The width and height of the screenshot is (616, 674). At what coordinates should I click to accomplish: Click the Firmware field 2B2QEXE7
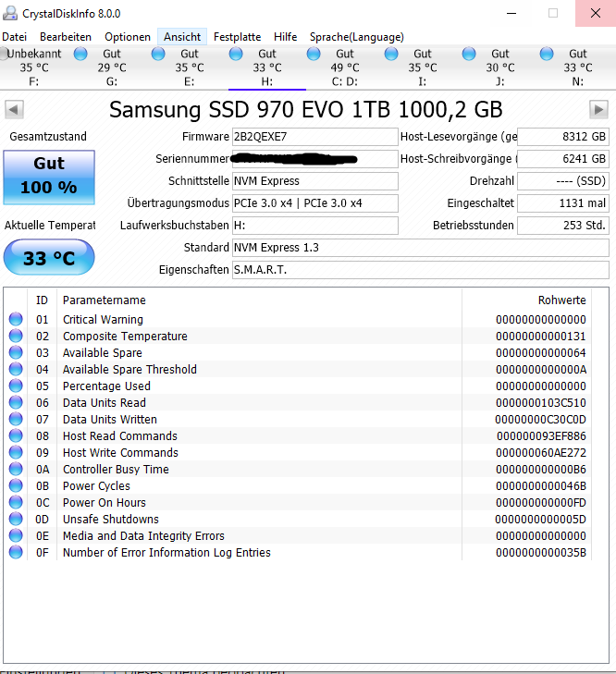coord(315,137)
